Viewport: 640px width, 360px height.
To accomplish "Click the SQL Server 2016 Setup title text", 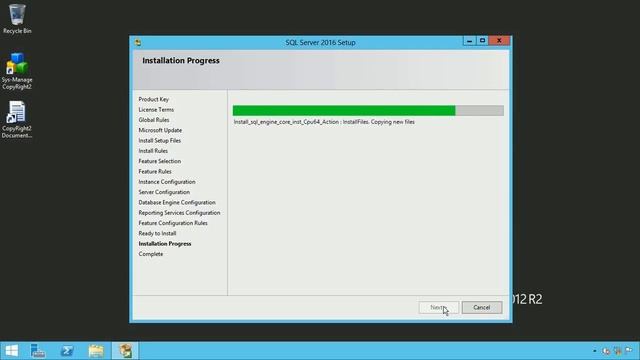I will click(x=320, y=42).
